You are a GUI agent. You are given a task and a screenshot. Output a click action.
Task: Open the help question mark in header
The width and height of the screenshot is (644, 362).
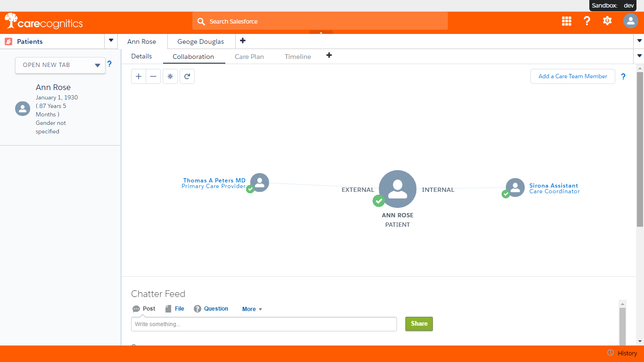587,21
